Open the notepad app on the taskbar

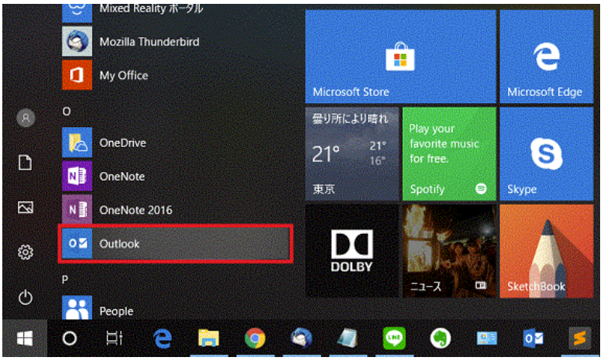coord(348,338)
